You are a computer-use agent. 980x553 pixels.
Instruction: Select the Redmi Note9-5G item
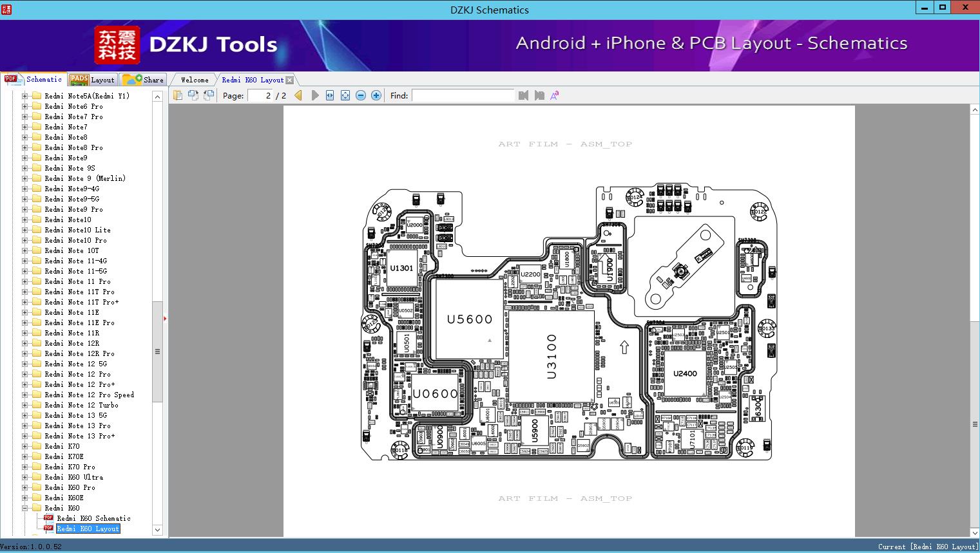(72, 199)
